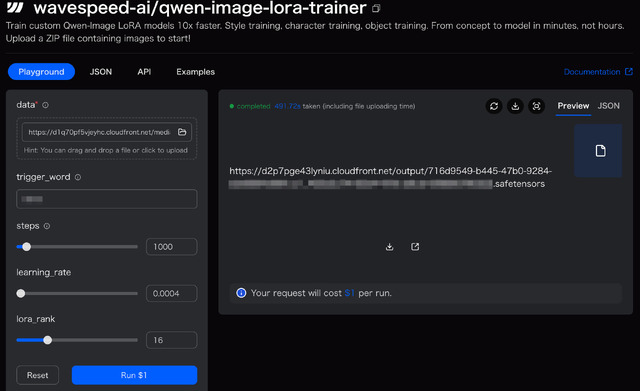
Task: Click the blue info icon in the cost notice
Action: point(241,293)
